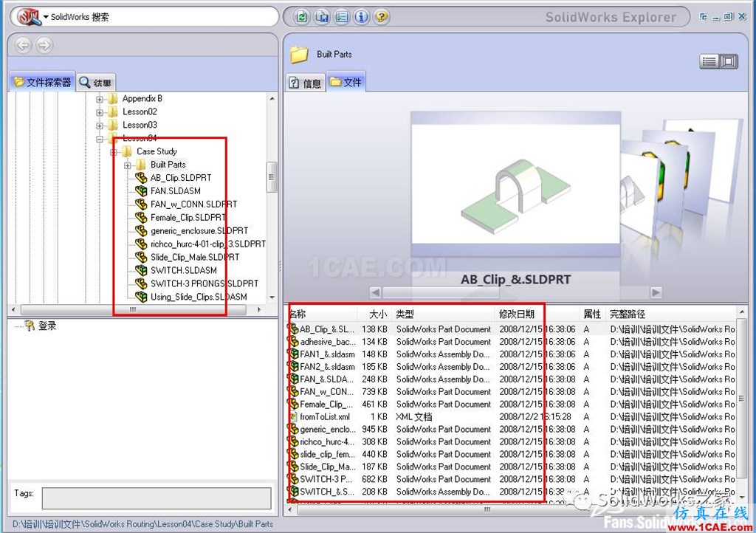The image size is (756, 533).
Task: Expand the Lesson03 folder
Action: (100, 125)
